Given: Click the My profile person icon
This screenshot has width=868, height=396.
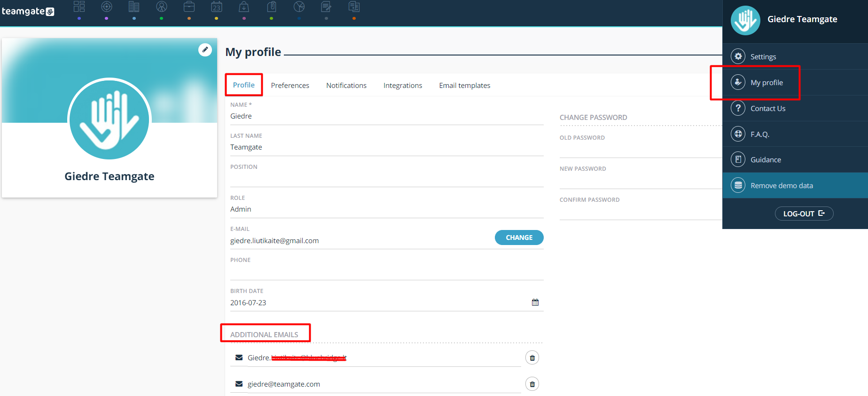Looking at the screenshot, I should tap(738, 82).
